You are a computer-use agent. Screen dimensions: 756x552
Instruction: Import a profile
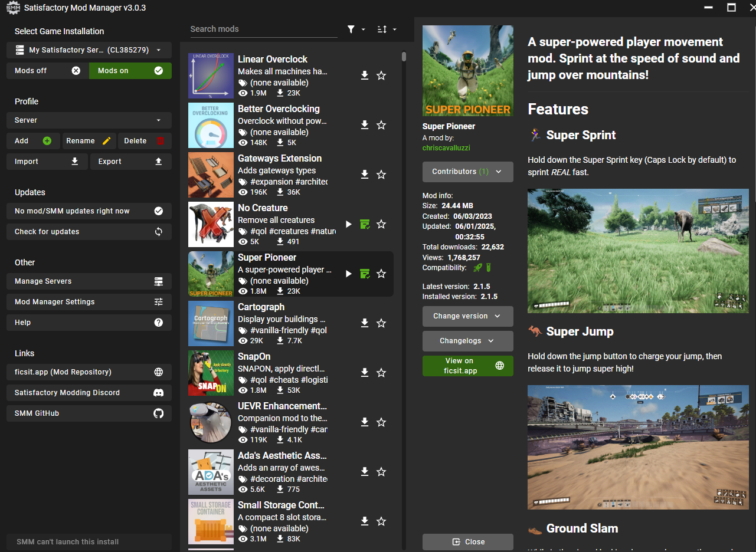(x=47, y=162)
